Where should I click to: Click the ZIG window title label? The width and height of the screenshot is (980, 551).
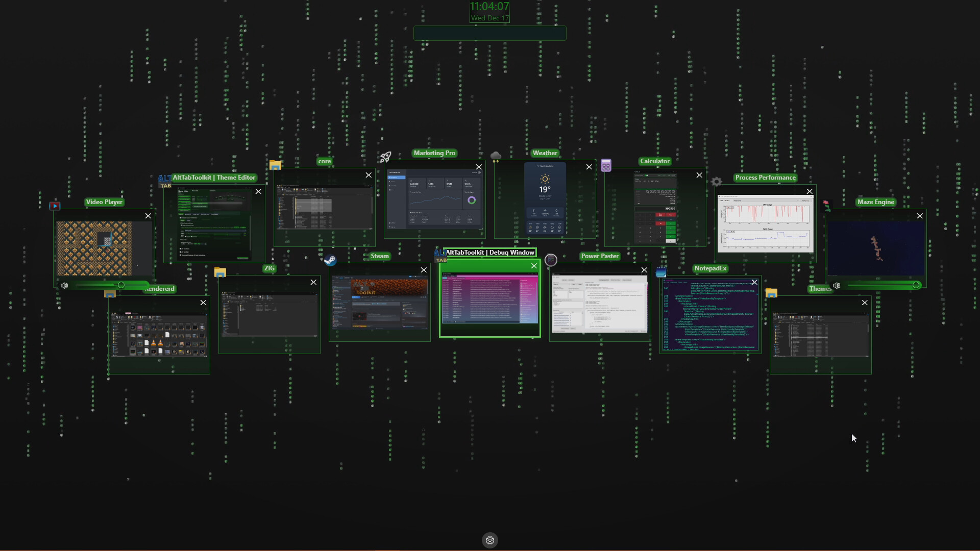(x=269, y=268)
